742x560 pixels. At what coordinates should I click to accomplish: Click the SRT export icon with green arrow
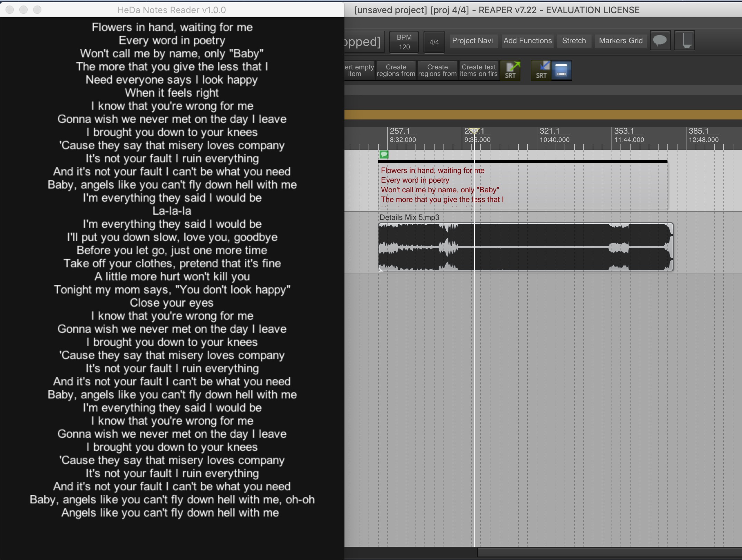click(510, 70)
